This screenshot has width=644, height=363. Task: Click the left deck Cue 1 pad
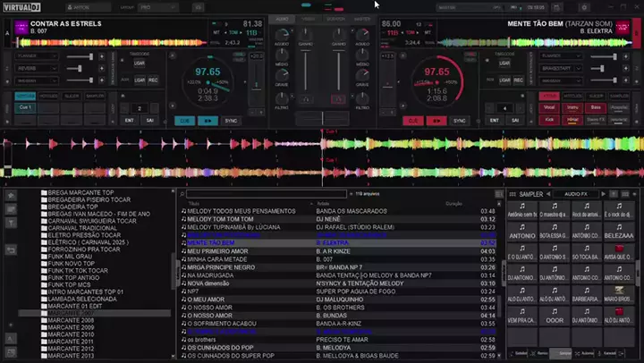(x=25, y=107)
